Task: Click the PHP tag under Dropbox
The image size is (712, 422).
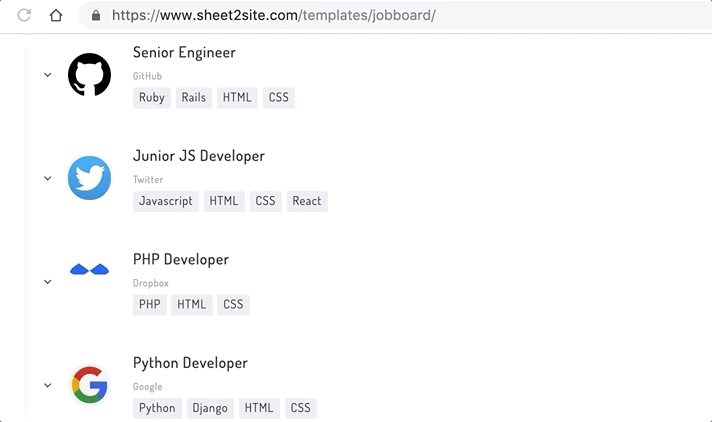Action: pos(149,305)
